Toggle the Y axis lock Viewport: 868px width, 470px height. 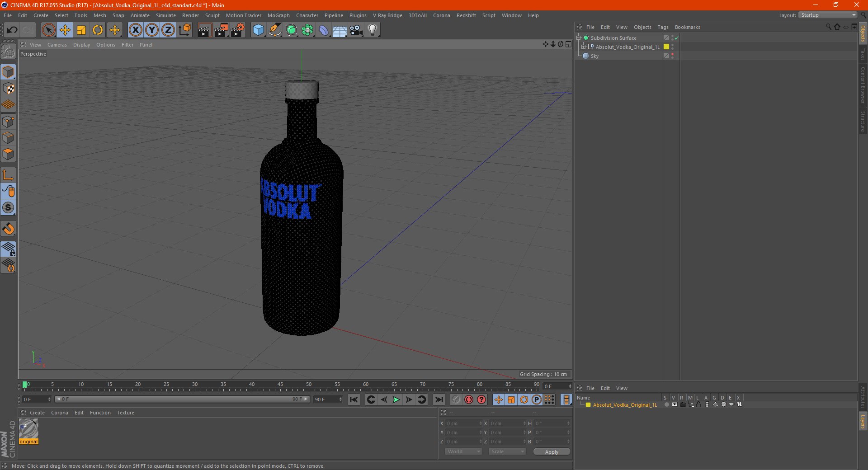pos(152,30)
